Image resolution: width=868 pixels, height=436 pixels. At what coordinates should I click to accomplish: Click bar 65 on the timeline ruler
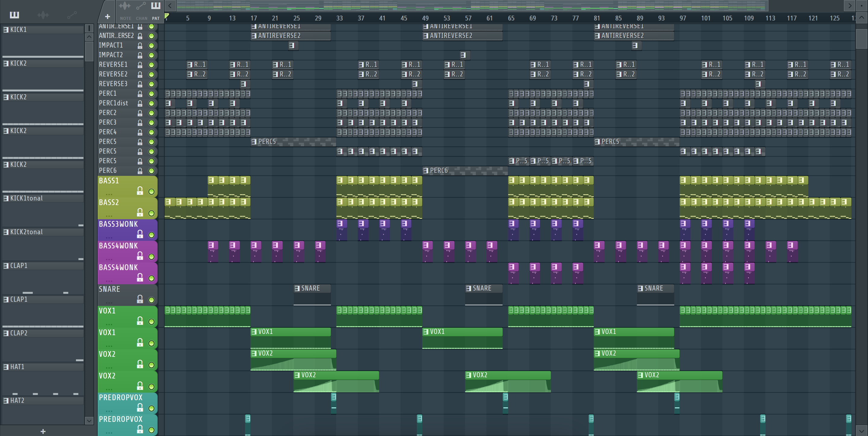(511, 18)
